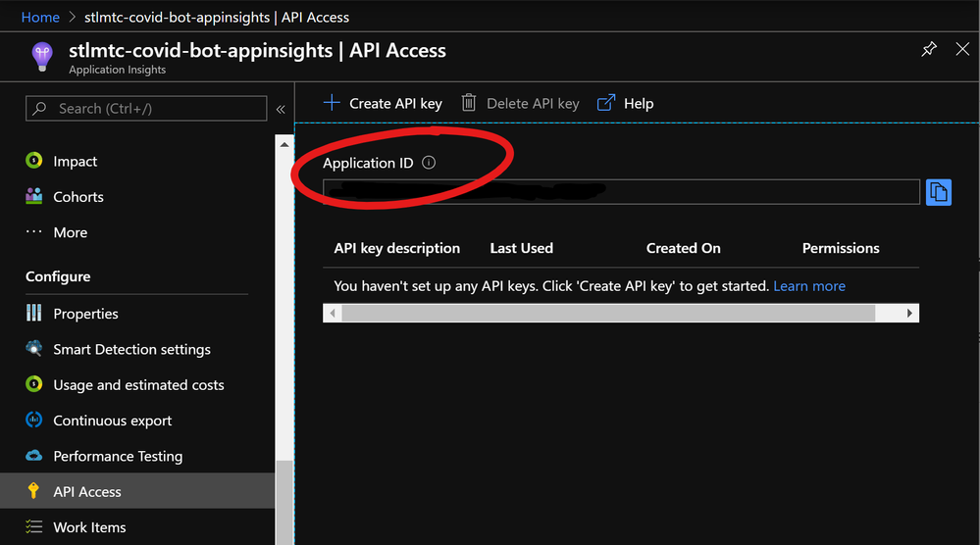Screen dimensions: 980x545
Task: Click the Application ID info icon
Action: [429, 163]
